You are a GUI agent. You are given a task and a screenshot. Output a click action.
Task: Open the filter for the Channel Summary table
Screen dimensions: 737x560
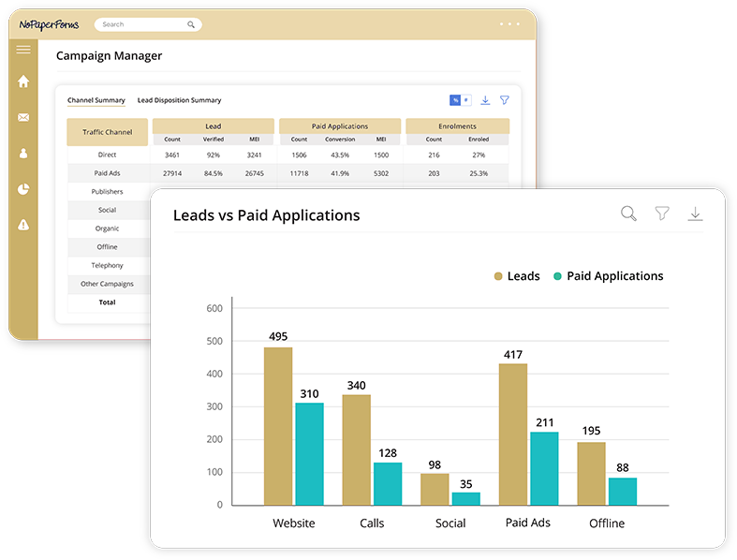pos(505,100)
